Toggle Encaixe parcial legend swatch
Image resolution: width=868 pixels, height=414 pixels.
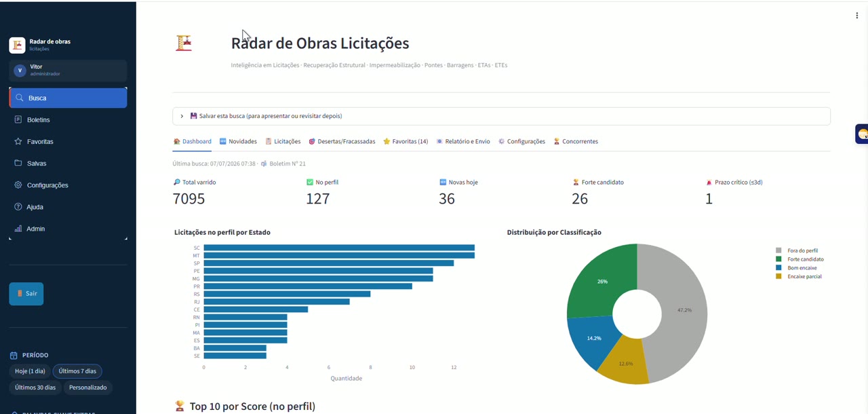(x=778, y=276)
